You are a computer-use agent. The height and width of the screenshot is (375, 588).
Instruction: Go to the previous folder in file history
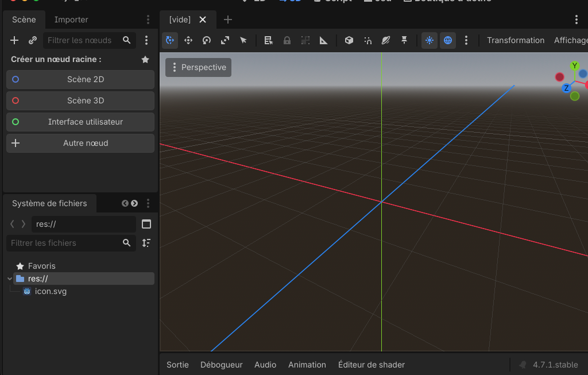coord(13,224)
